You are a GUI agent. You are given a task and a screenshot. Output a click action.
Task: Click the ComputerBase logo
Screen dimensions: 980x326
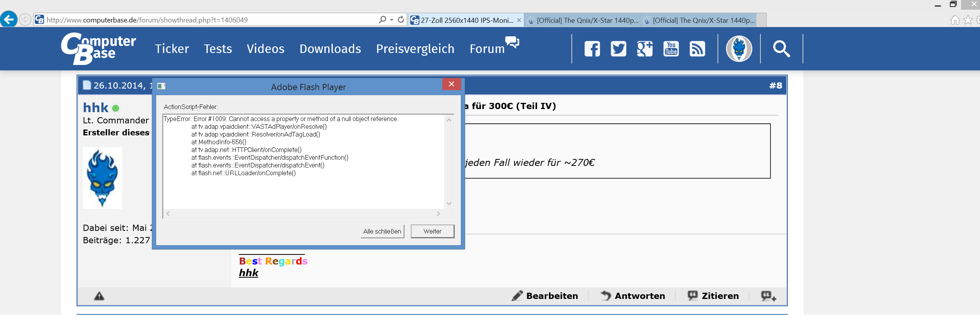(x=99, y=49)
